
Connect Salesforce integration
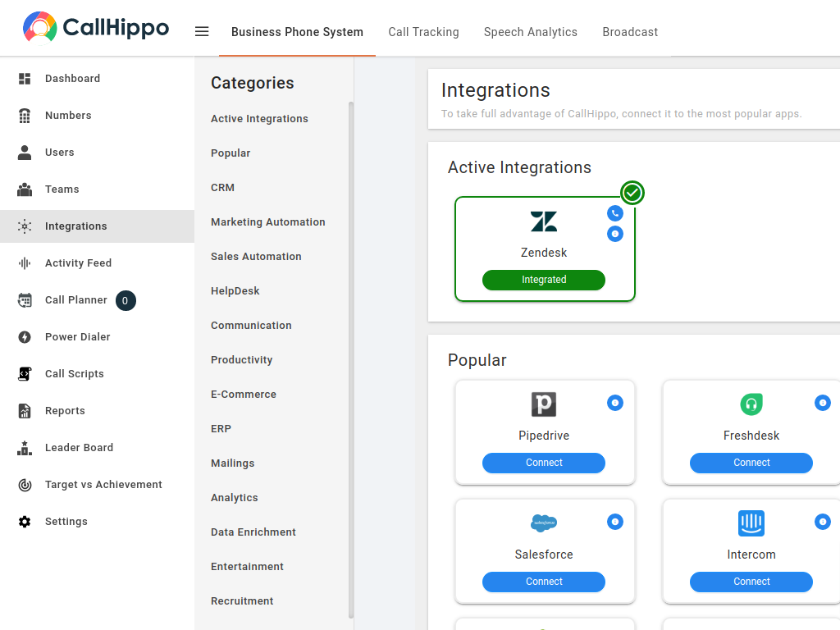coord(544,582)
